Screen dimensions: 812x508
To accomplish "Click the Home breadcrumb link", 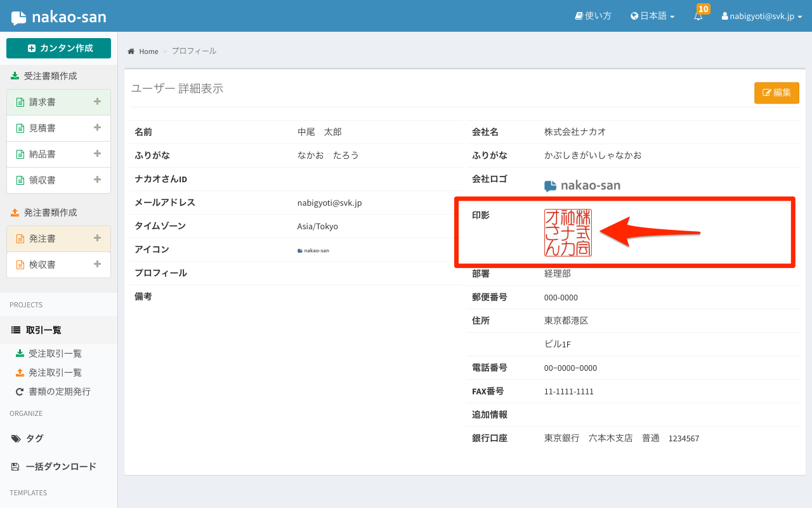I will 148,51.
